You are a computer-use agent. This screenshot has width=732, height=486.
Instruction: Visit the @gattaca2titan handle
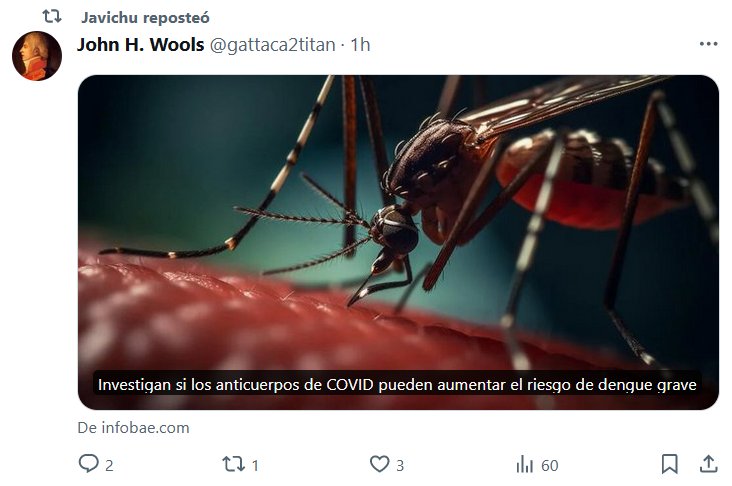click(272, 45)
